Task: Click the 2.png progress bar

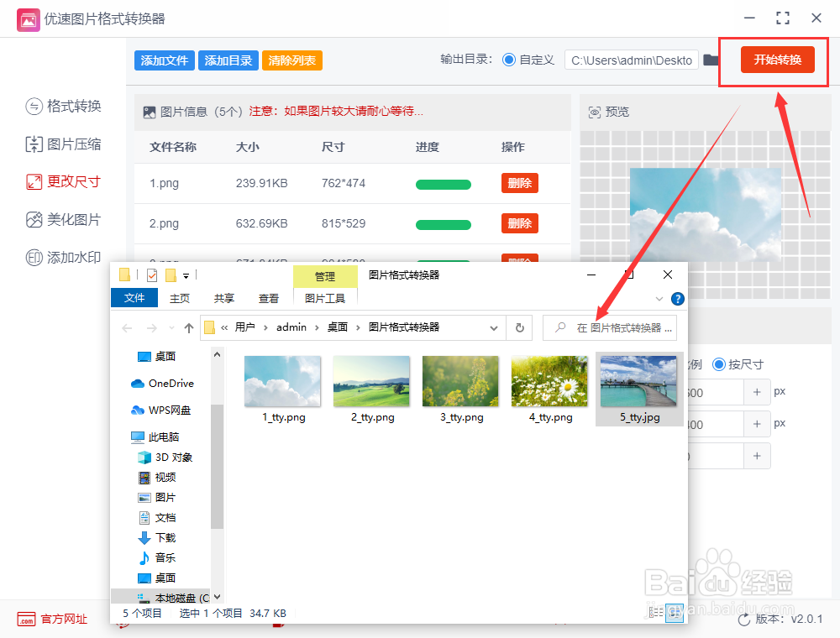Action: pos(443,225)
